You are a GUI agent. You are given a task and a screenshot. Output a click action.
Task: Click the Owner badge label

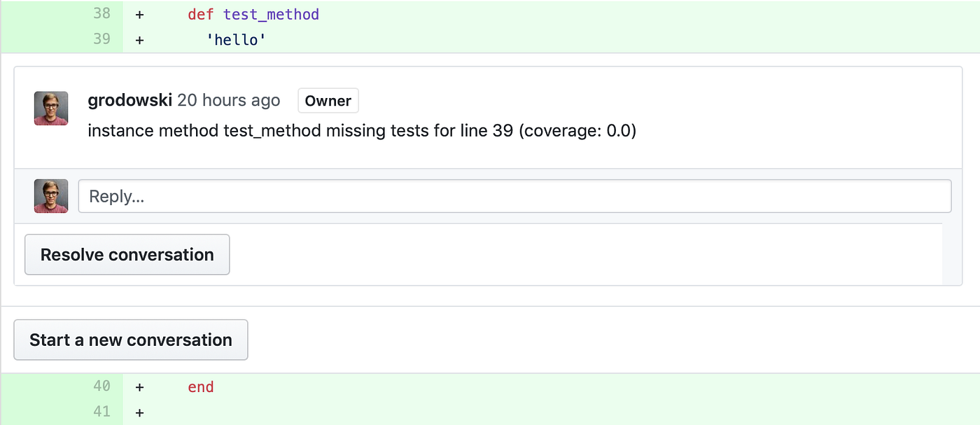click(328, 101)
